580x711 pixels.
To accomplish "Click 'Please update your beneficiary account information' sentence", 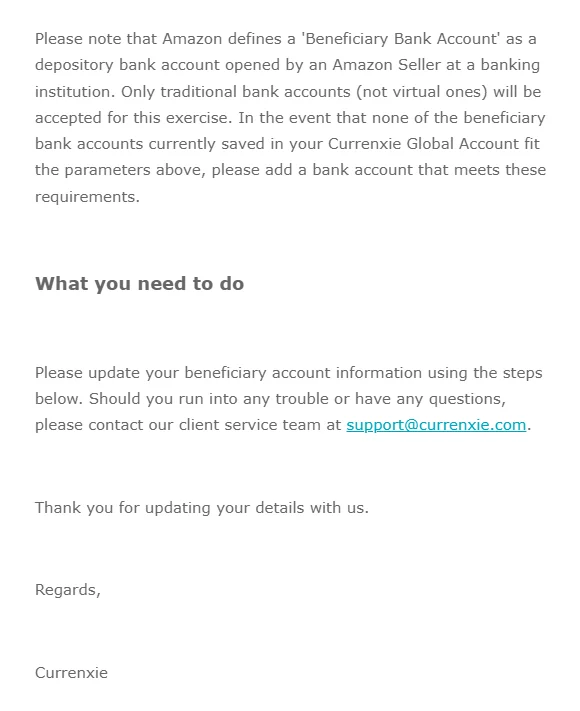I will point(229,373).
